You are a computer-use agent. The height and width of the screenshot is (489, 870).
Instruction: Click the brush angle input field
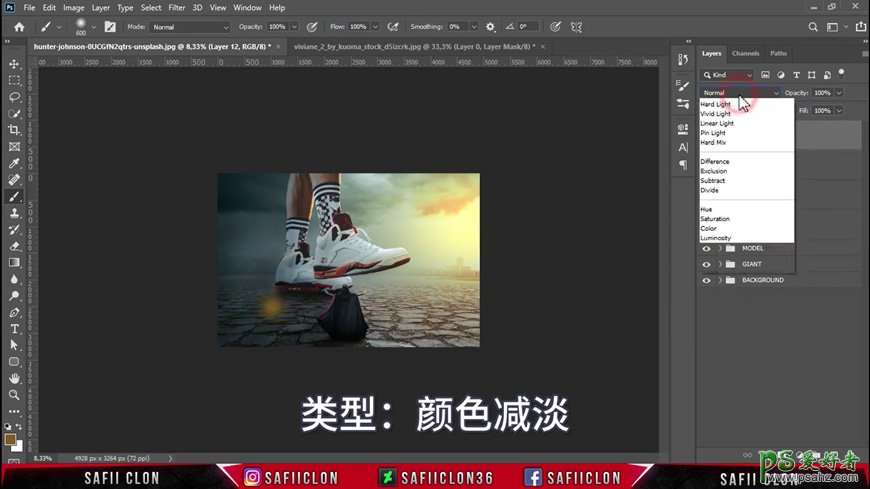(x=528, y=27)
